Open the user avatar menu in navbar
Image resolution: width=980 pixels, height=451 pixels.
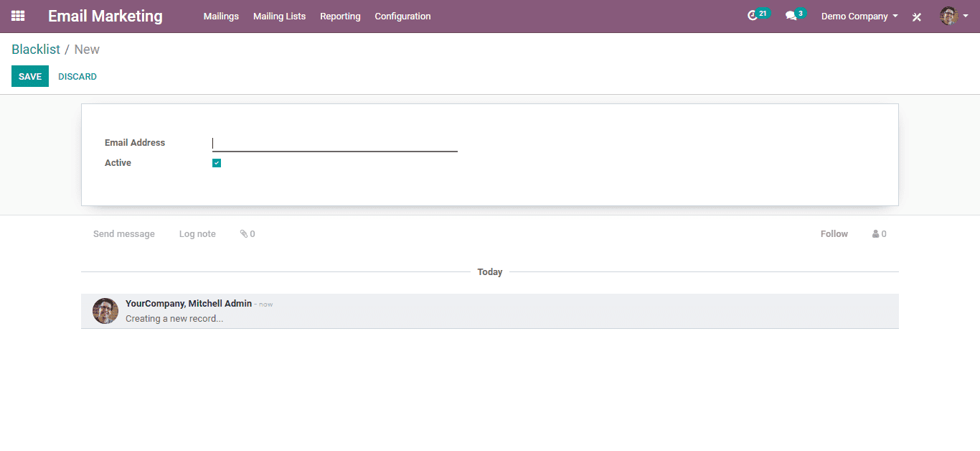(x=954, y=16)
